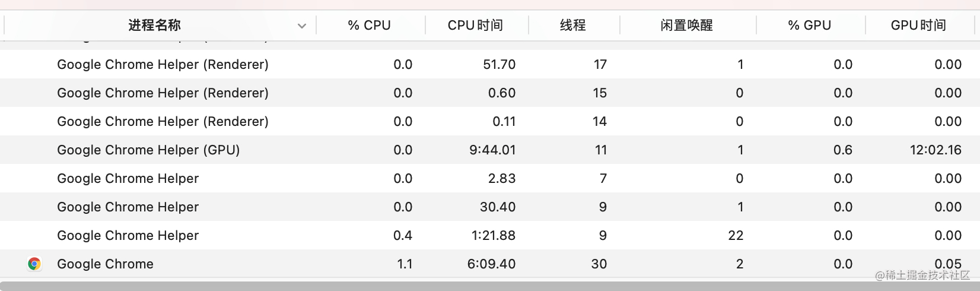Viewport: 980px width, 291px height.
Task: Sort by the 闲置唤醒 column header
Action: [688, 25]
